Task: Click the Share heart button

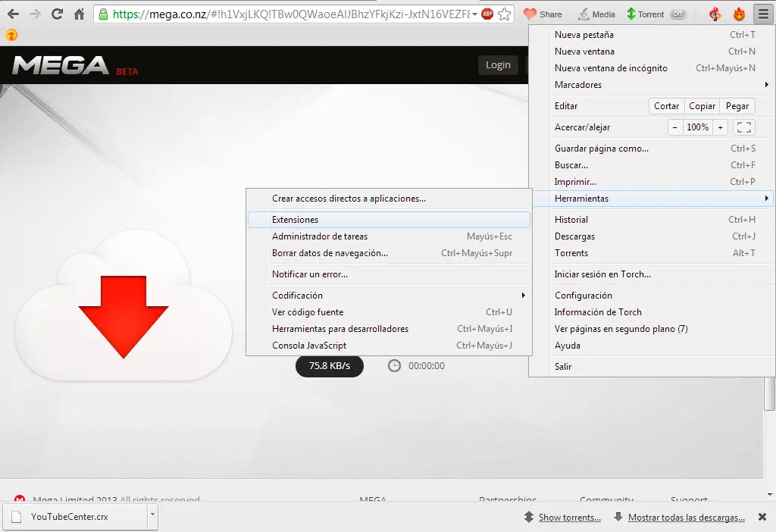Action: (x=543, y=14)
